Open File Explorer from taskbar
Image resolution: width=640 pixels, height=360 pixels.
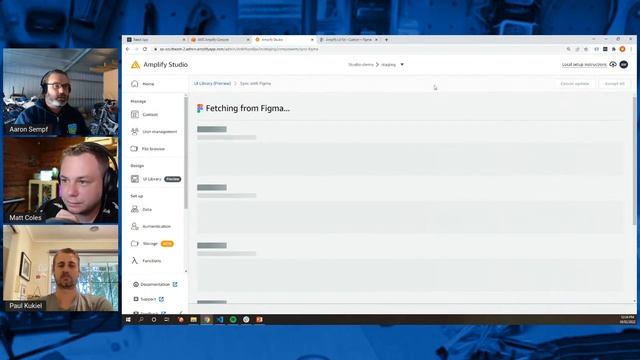(193, 320)
